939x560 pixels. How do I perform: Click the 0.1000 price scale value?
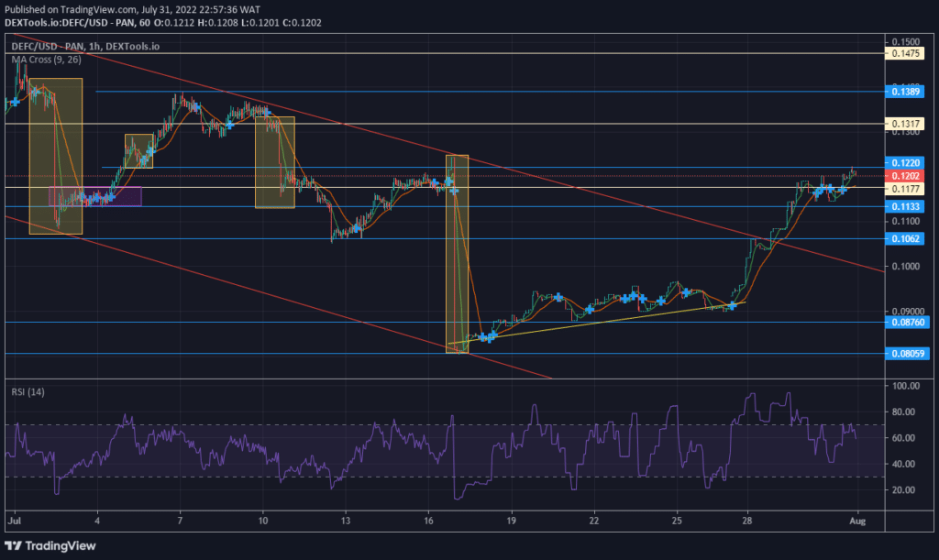(905, 266)
